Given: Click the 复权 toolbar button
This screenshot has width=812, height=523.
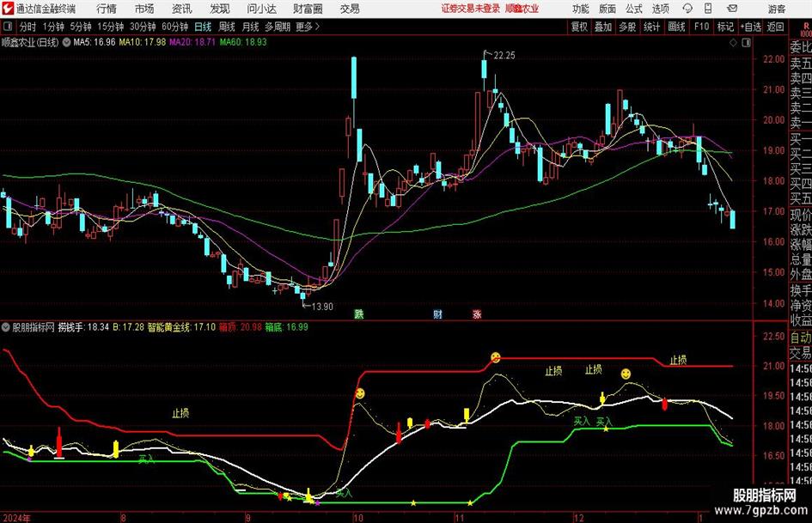Looking at the screenshot, I should click(579, 27).
